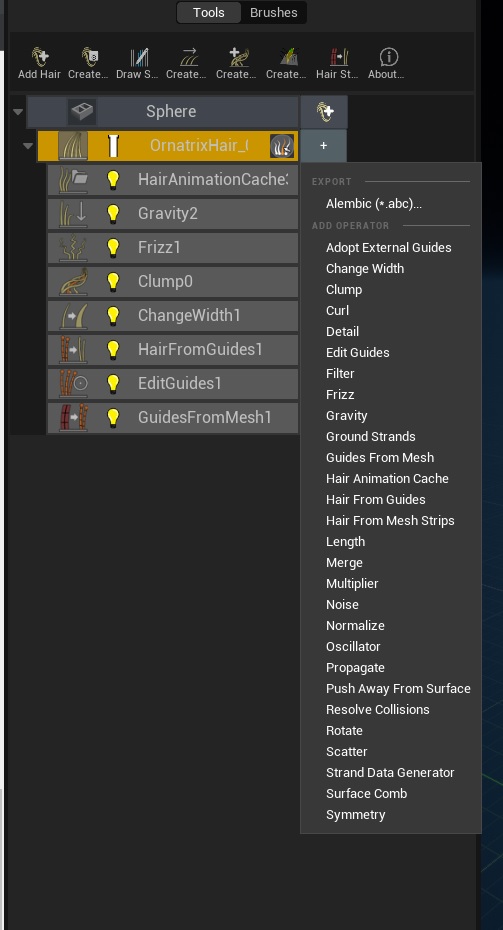Toggle EditGuides1 operator lightbulb

pos(113,383)
